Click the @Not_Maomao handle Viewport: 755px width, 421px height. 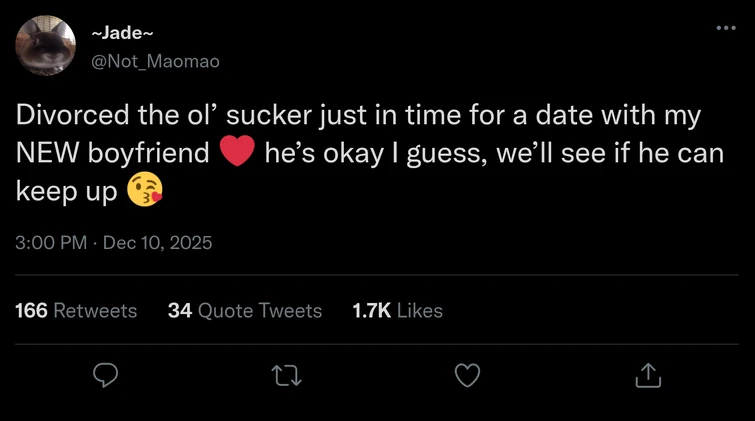coord(155,61)
